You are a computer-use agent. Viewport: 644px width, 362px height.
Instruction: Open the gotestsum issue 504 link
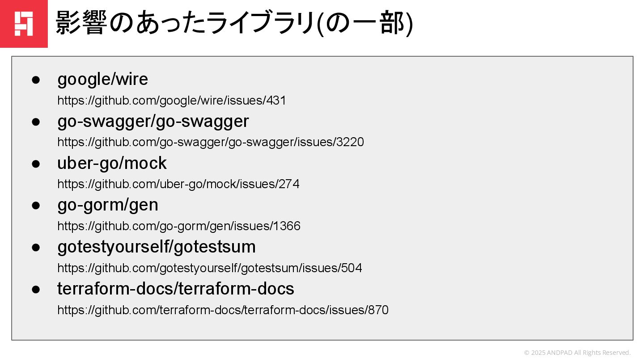(x=209, y=268)
